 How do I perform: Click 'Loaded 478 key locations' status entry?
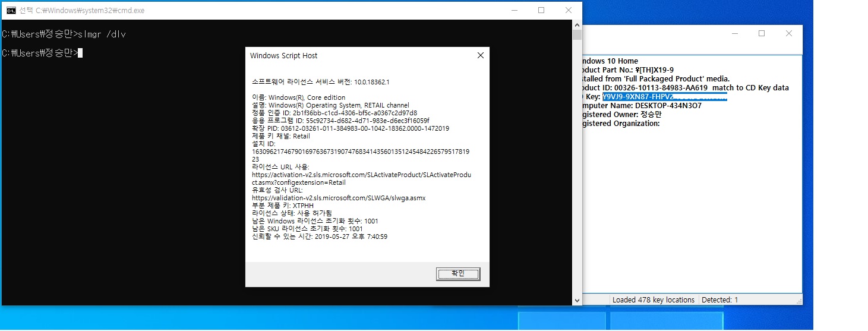point(654,300)
